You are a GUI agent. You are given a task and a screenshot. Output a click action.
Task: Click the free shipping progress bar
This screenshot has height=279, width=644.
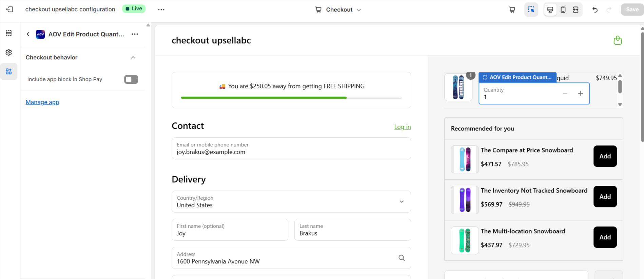click(x=291, y=98)
